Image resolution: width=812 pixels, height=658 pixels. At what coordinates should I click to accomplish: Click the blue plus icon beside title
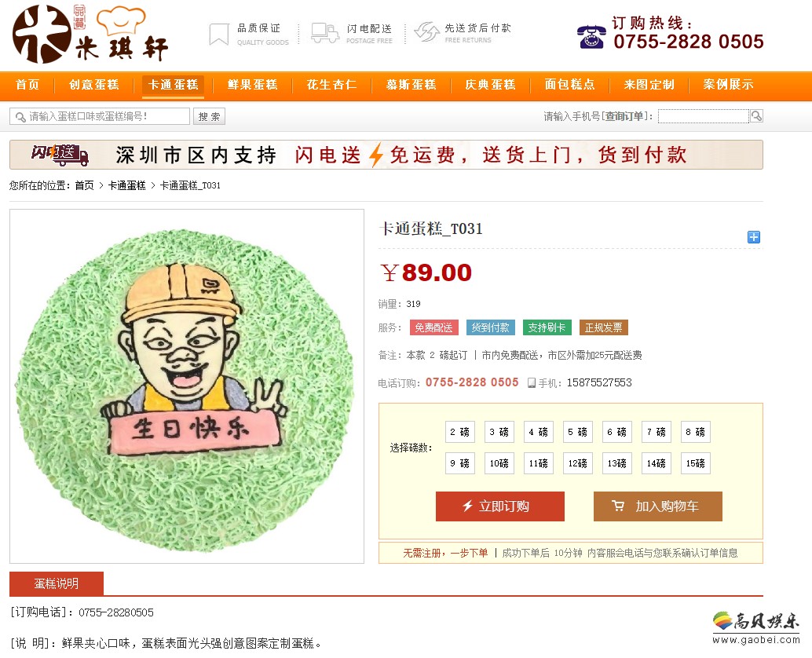(753, 237)
